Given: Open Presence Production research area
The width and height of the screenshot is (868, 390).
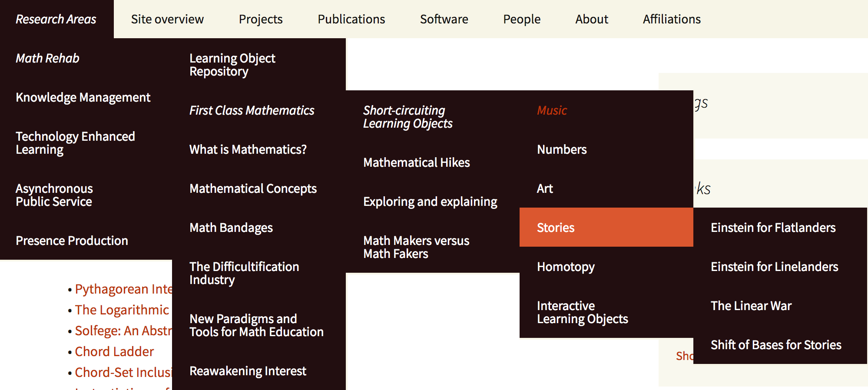Looking at the screenshot, I should pos(72,241).
